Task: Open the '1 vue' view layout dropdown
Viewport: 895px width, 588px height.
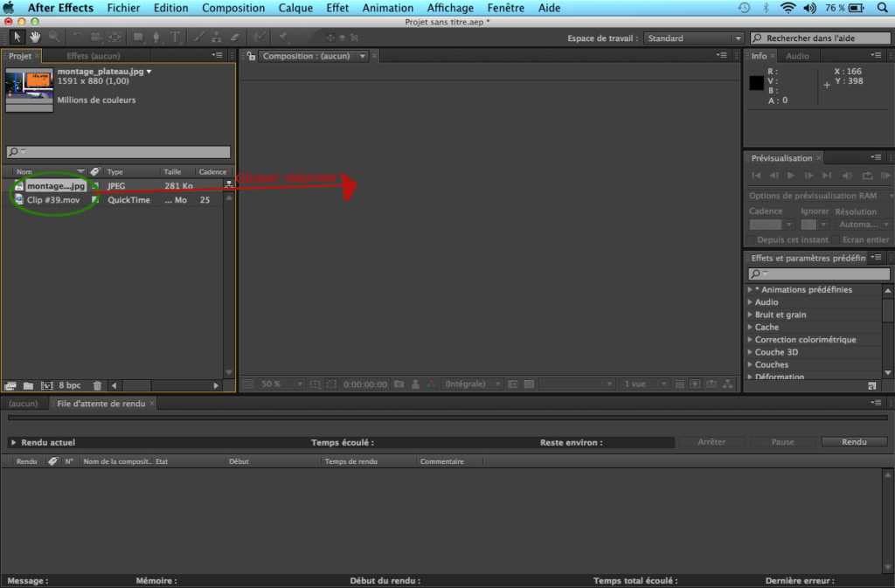Action: coord(644,384)
